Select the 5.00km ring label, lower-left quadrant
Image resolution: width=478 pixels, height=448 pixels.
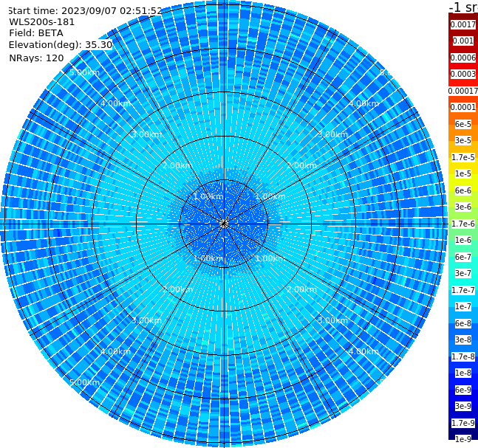pos(84,382)
